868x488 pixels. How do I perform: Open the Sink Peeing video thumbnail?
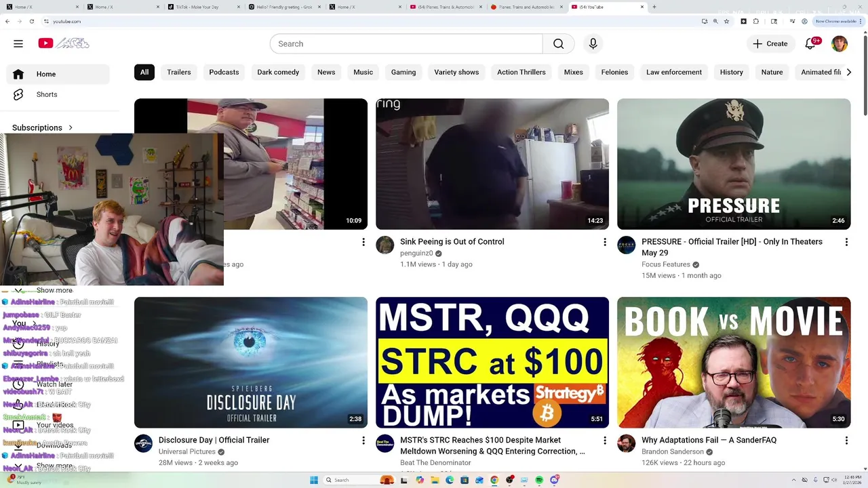click(492, 164)
